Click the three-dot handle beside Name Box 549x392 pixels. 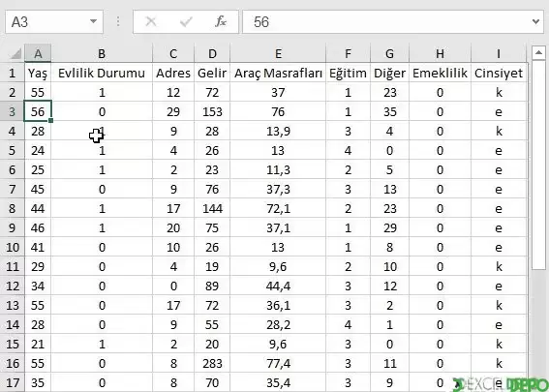click(118, 21)
